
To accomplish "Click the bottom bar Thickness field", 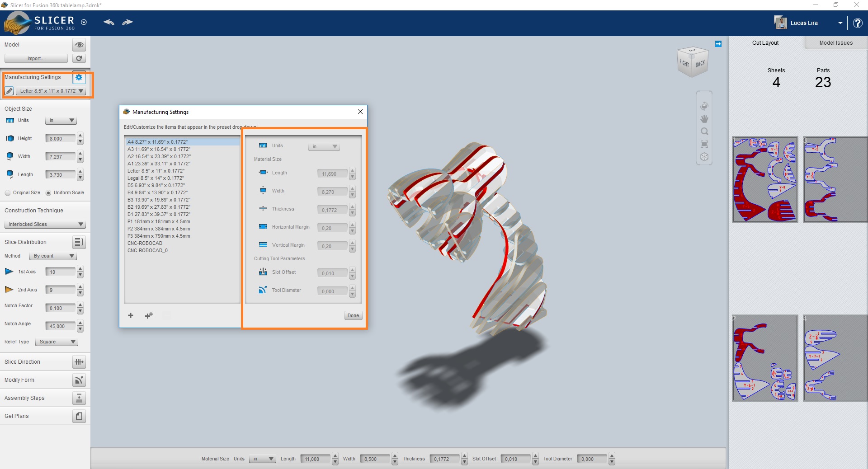I will pos(445,459).
